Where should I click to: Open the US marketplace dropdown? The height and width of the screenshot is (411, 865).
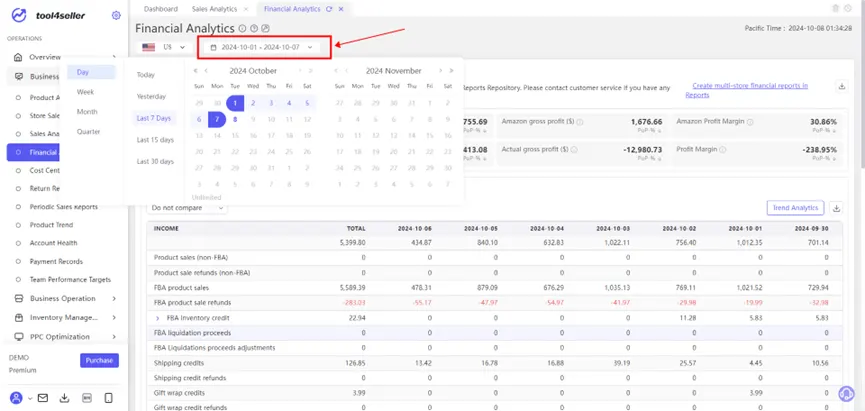163,47
